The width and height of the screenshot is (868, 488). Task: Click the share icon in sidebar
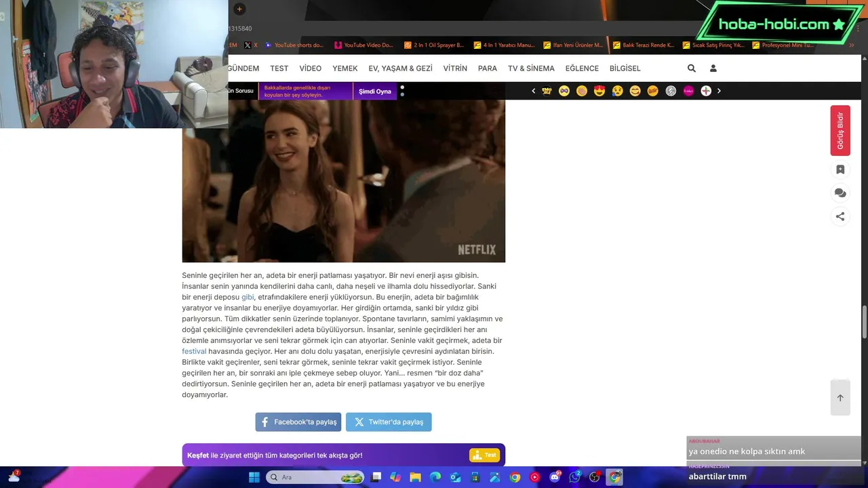(x=840, y=216)
